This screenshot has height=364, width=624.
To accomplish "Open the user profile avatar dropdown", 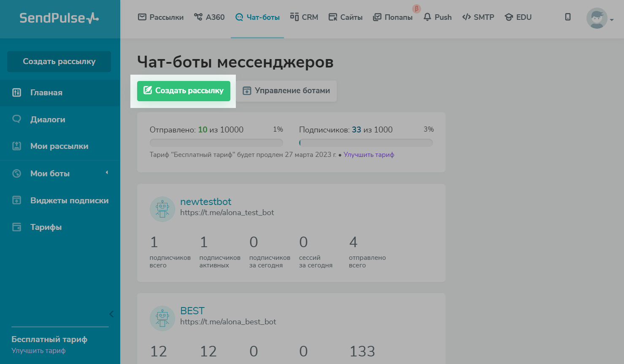I will [599, 19].
